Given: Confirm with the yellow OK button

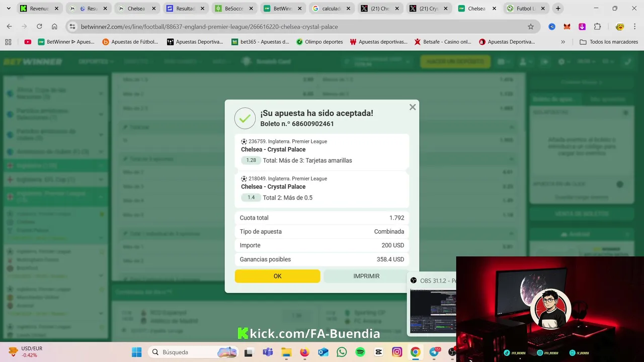Looking at the screenshot, I should pos(277,276).
